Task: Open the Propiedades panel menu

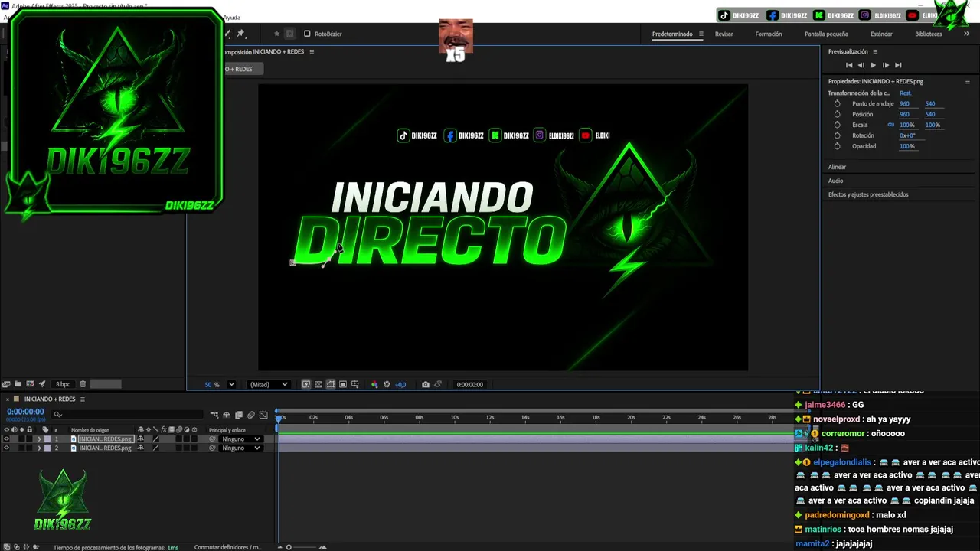Action: pyautogui.click(x=967, y=81)
